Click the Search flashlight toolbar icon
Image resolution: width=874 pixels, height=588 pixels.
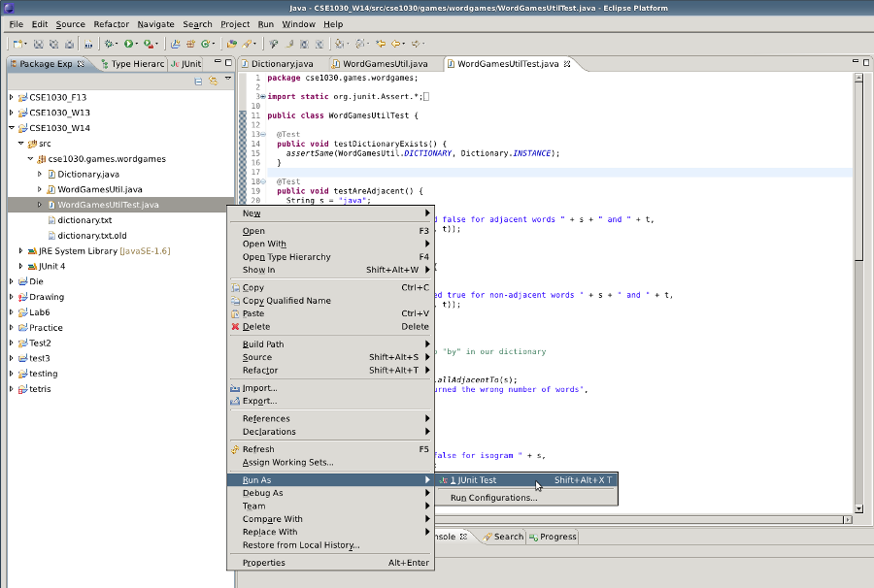point(247,44)
